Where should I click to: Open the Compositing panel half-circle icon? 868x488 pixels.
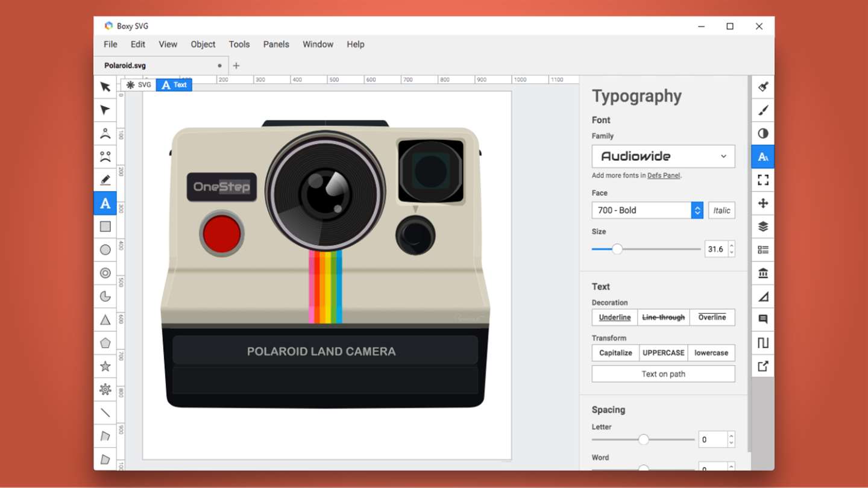point(763,133)
